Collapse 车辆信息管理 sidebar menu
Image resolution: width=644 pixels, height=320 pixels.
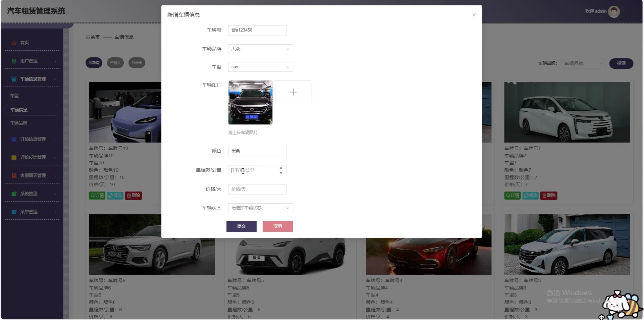pyautogui.click(x=32, y=79)
